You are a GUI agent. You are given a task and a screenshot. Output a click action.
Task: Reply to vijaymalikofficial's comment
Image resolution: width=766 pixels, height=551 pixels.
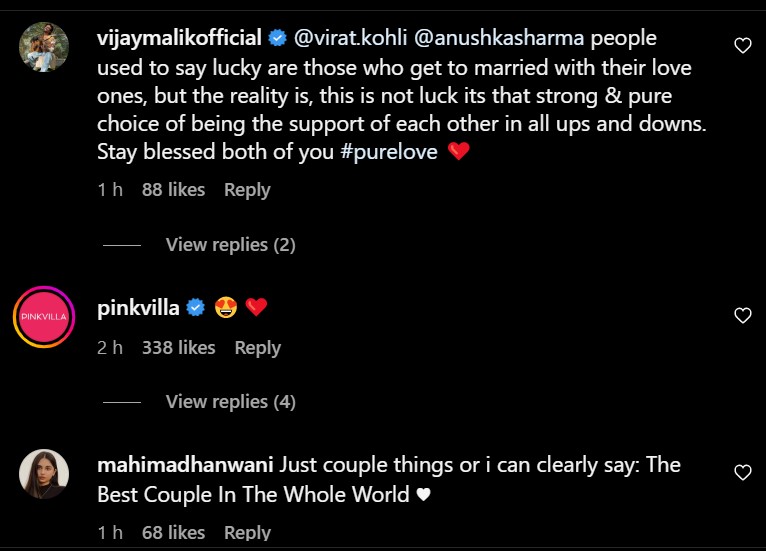click(247, 190)
